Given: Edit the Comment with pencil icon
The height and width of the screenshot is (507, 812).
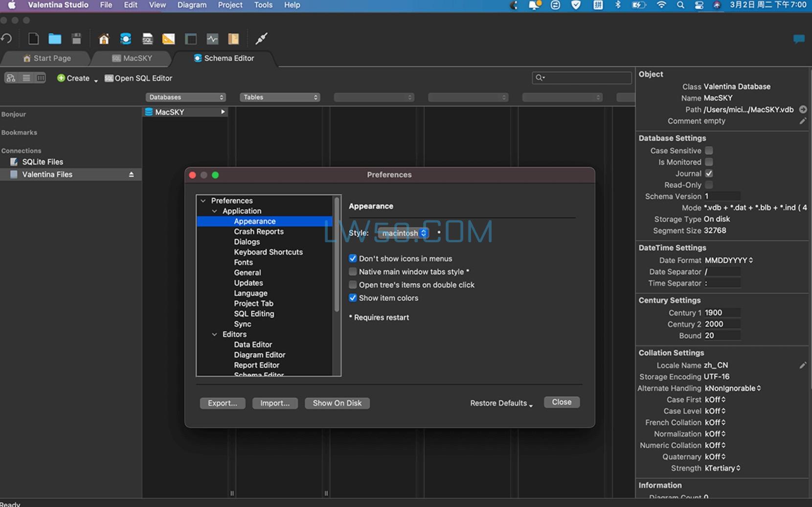Looking at the screenshot, I should (x=803, y=121).
